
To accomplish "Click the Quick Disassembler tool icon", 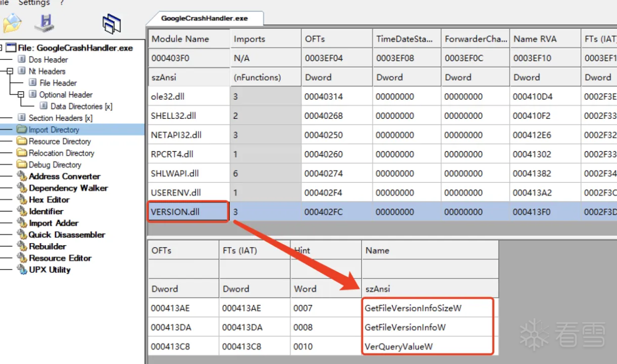I will [x=22, y=234].
